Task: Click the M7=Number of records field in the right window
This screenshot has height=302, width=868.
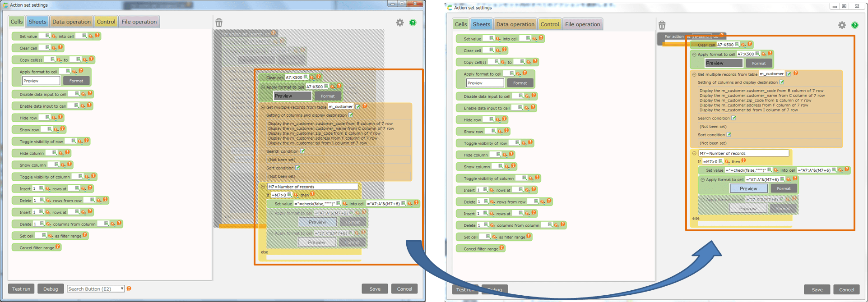Action: click(x=743, y=153)
